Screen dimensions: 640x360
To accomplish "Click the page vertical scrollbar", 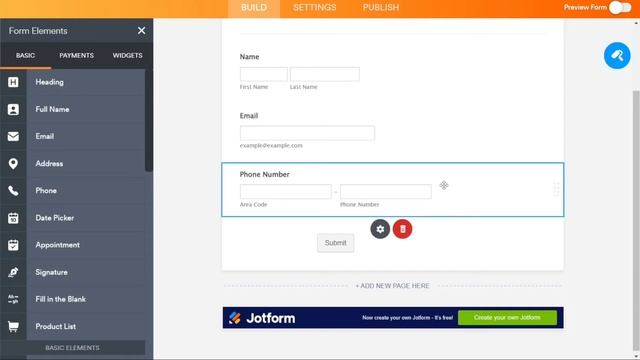I will (636, 220).
